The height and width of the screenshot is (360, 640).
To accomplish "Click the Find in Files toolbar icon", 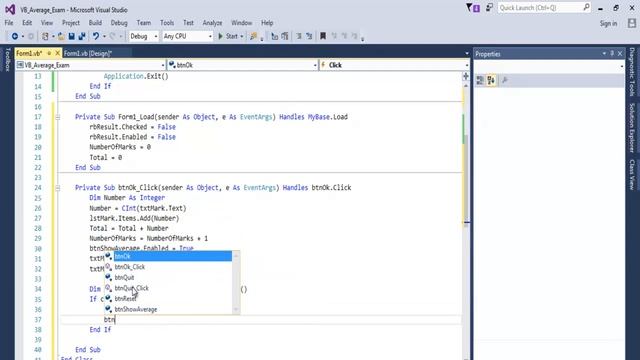I will 253,36.
